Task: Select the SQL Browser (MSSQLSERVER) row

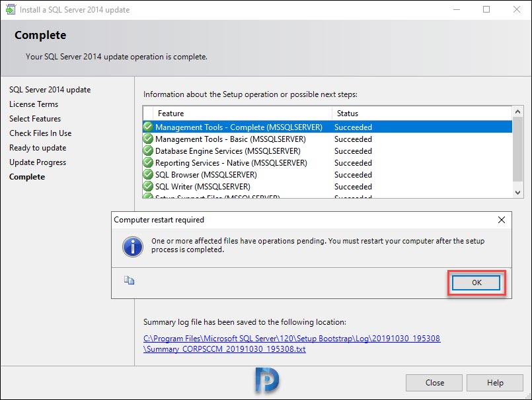Action: [x=327, y=174]
